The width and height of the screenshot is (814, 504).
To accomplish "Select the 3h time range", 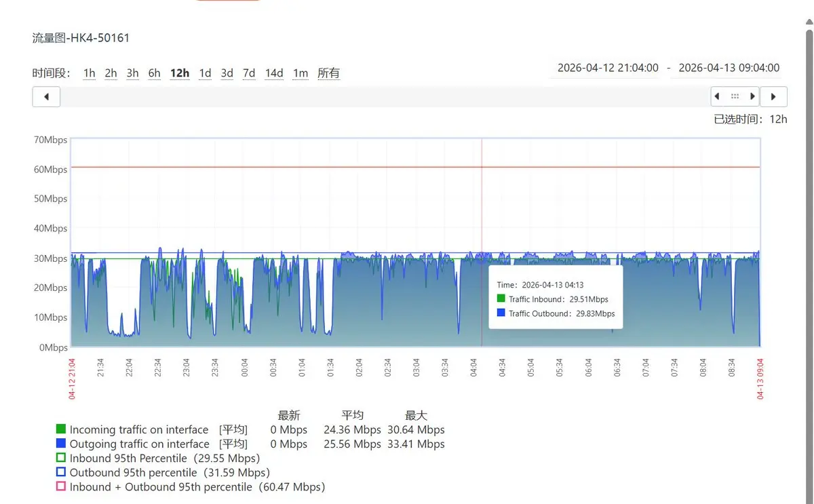I will click(133, 73).
